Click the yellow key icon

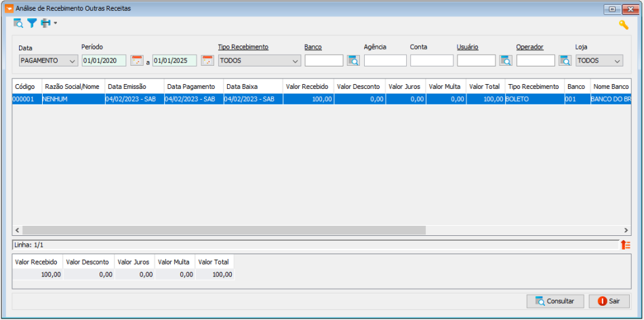pyautogui.click(x=623, y=25)
